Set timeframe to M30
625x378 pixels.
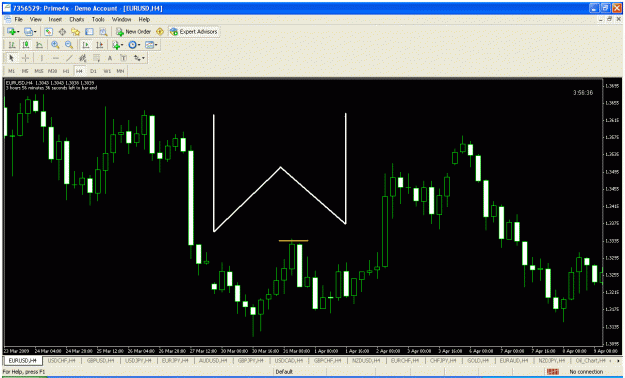click(x=52, y=71)
